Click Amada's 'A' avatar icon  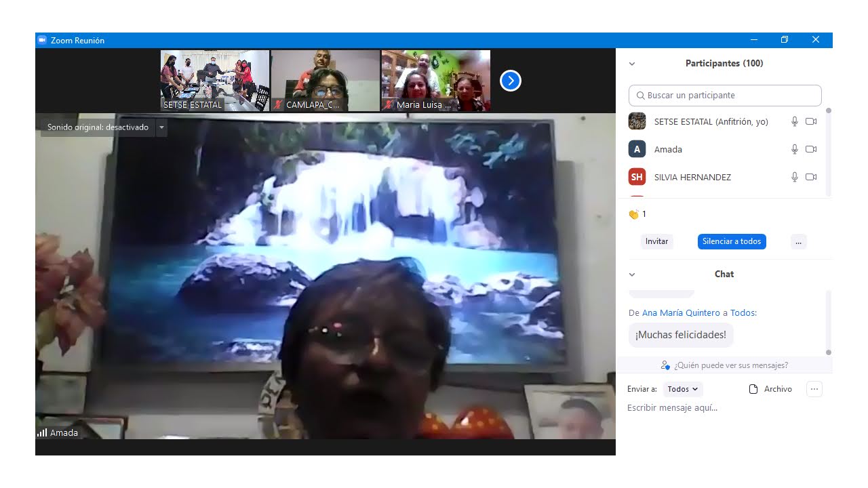tap(637, 149)
